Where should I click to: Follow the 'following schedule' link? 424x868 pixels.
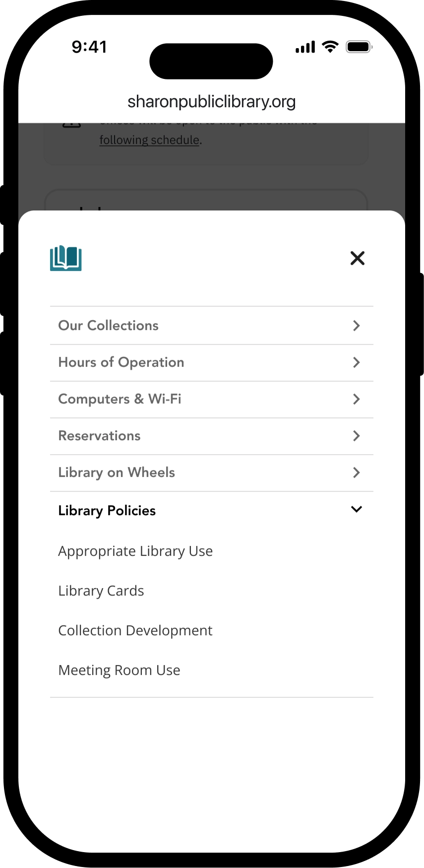[x=149, y=140]
